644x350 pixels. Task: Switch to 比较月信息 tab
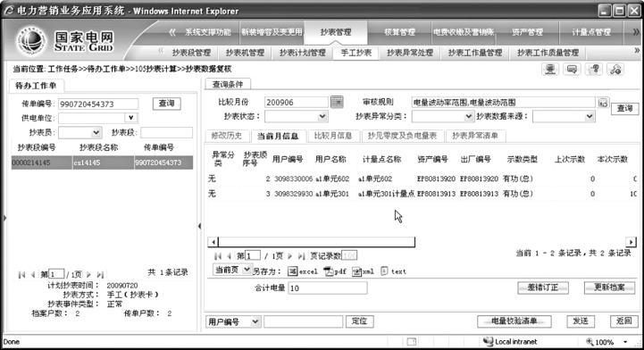pos(333,136)
